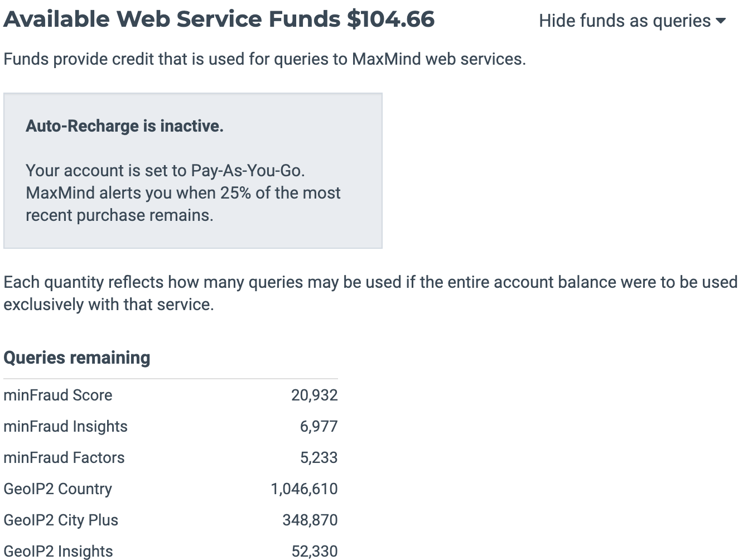Click the 1,046,610 GeoIP2 Country query count
The height and width of the screenshot is (560, 743).
coord(304,489)
